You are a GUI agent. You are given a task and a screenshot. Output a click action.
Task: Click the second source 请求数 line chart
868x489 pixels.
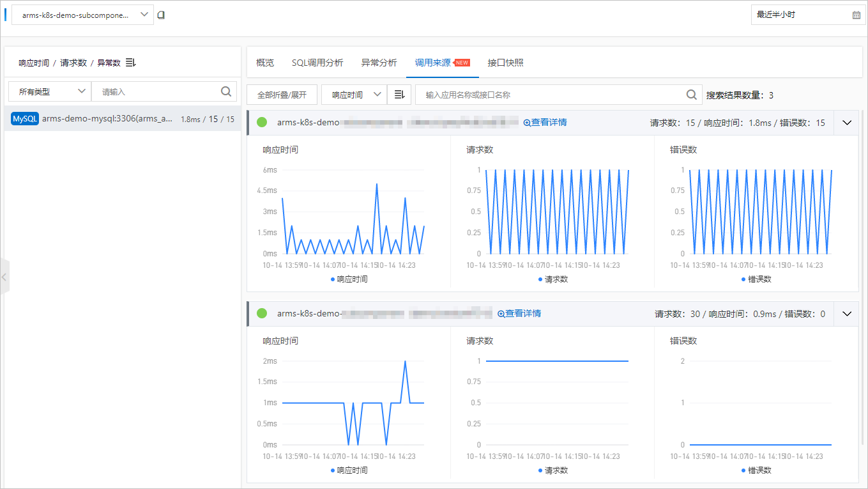pyautogui.click(x=556, y=403)
